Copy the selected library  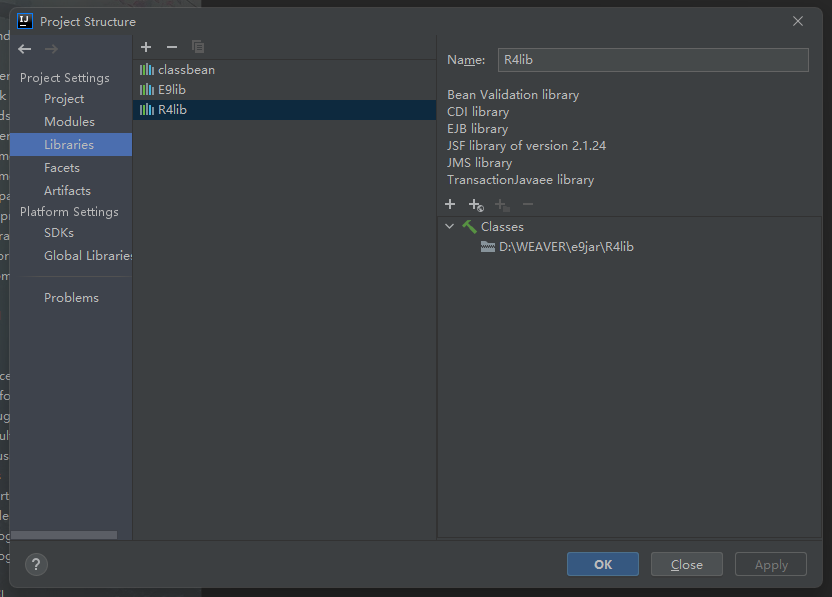click(x=198, y=47)
